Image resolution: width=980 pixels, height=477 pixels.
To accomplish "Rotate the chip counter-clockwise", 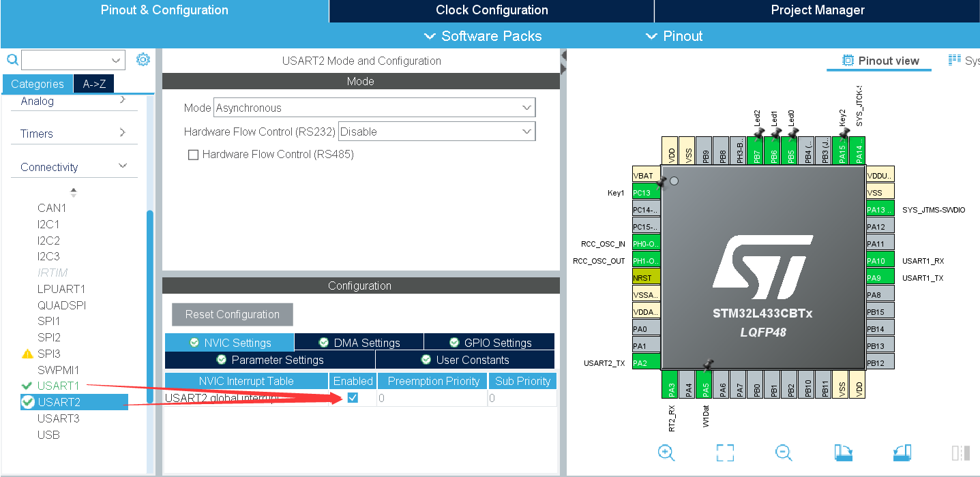I will click(x=902, y=452).
